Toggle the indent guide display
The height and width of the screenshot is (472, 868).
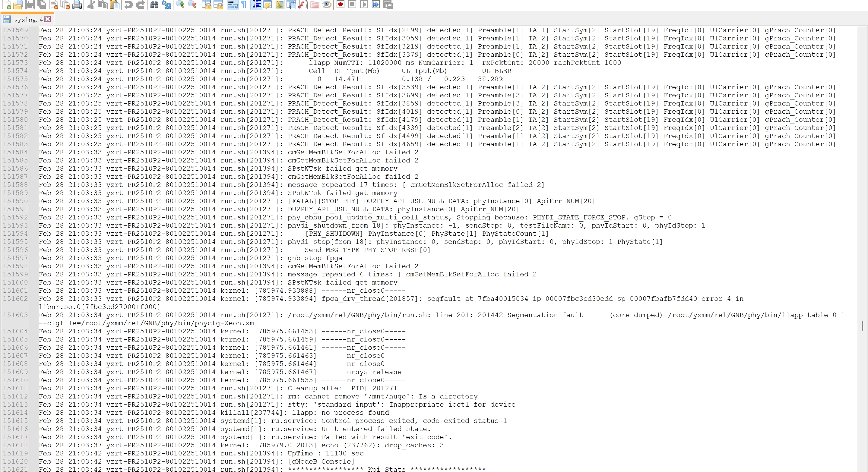pos(256,5)
